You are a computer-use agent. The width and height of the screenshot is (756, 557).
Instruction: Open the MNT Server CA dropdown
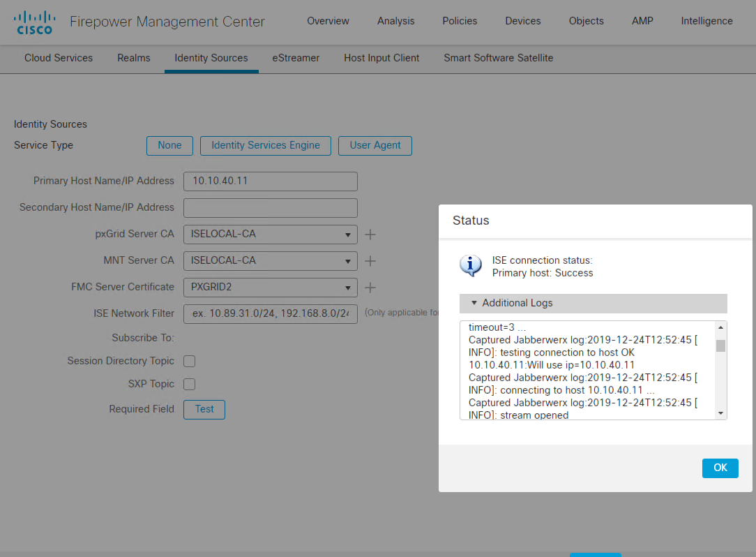click(271, 261)
